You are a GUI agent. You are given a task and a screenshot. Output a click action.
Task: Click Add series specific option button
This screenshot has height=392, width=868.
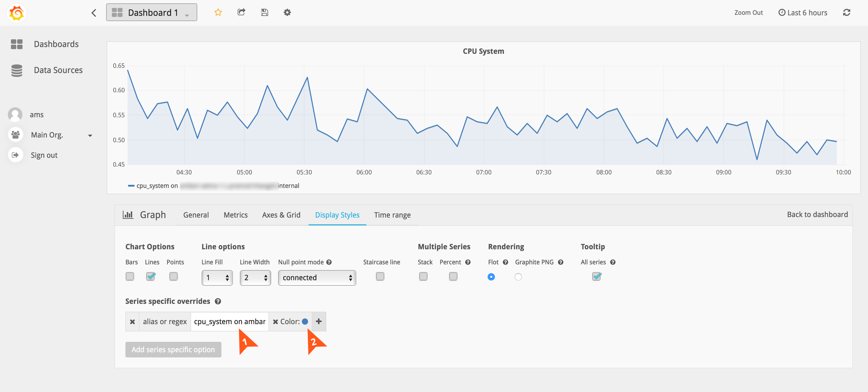pyautogui.click(x=173, y=350)
